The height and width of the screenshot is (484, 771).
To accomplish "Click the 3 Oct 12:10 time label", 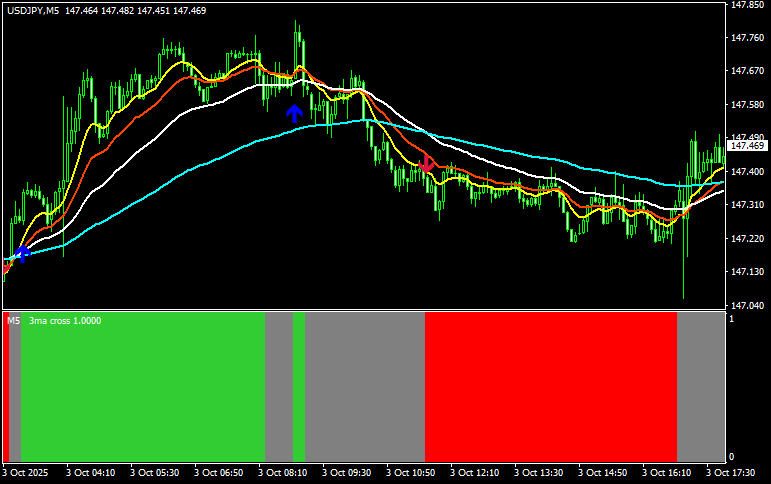I will [475, 472].
